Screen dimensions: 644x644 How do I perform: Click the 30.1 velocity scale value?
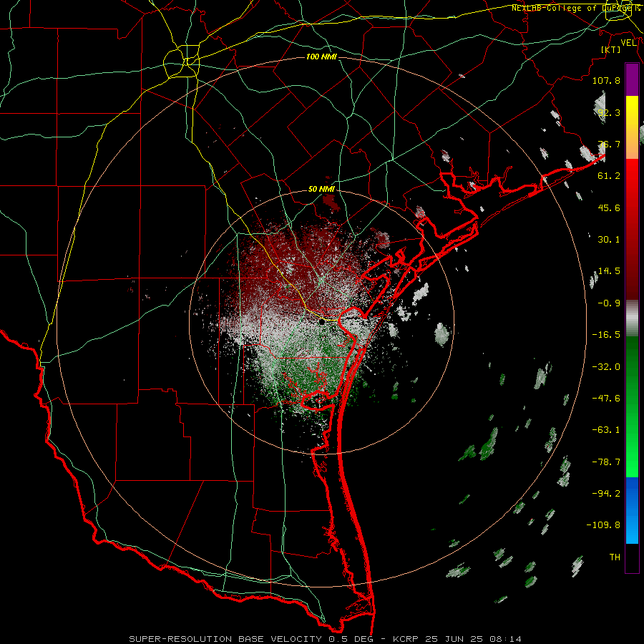click(x=609, y=240)
